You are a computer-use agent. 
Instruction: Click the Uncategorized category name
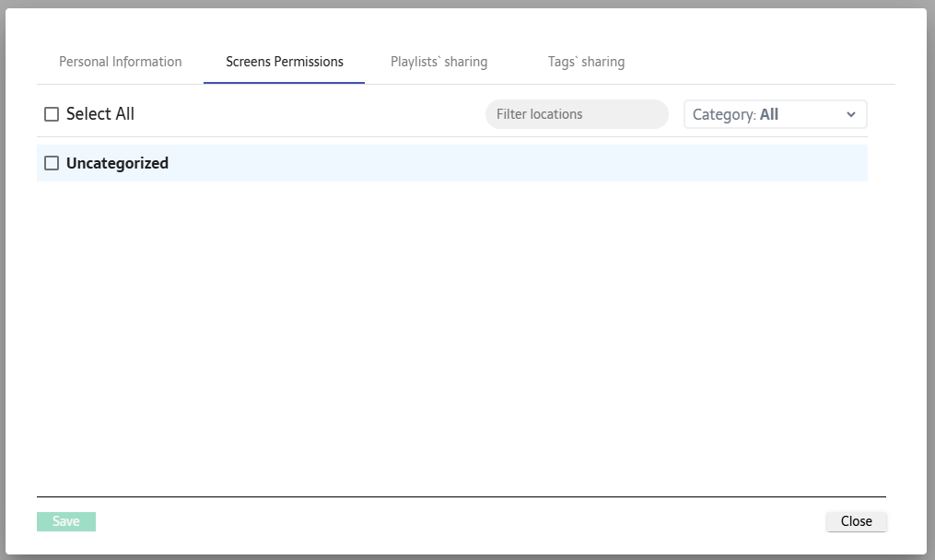point(117,163)
